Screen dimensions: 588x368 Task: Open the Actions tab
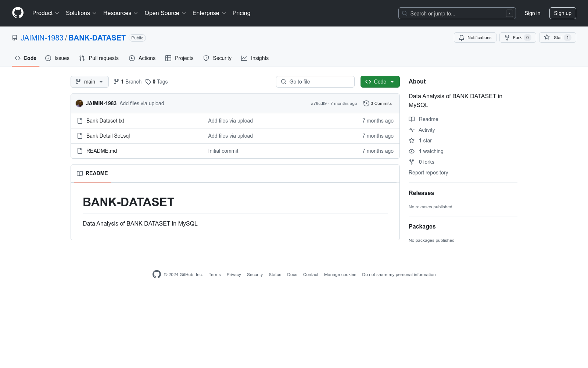[x=142, y=58]
